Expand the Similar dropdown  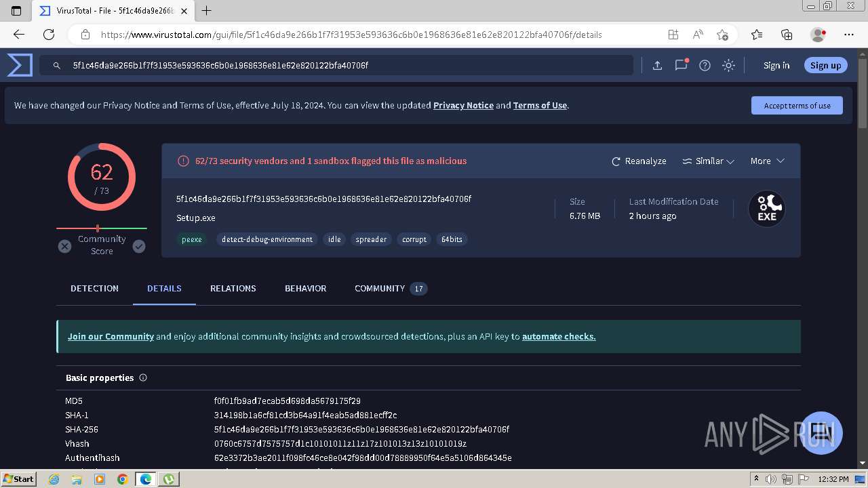(x=708, y=161)
